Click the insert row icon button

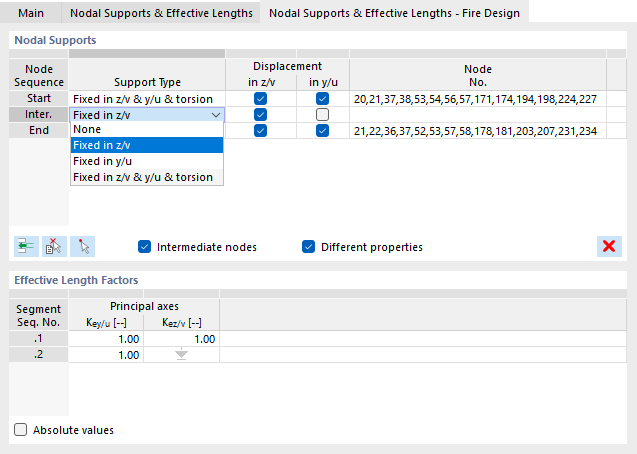coord(25,247)
